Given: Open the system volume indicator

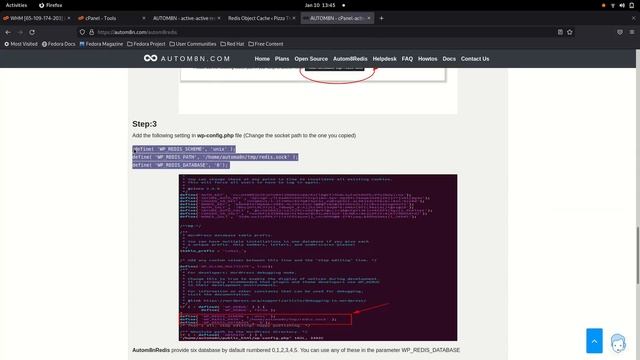Looking at the screenshot, I should coord(622,5).
